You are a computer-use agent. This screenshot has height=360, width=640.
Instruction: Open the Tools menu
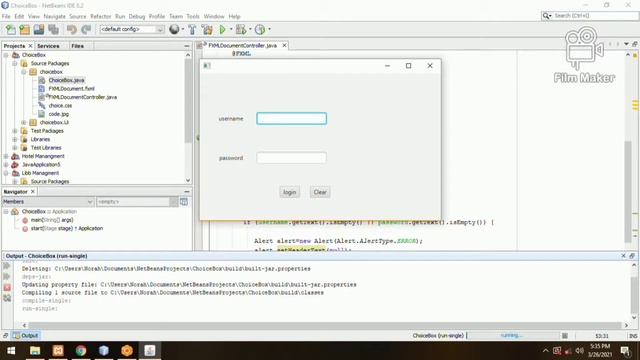(x=193, y=16)
